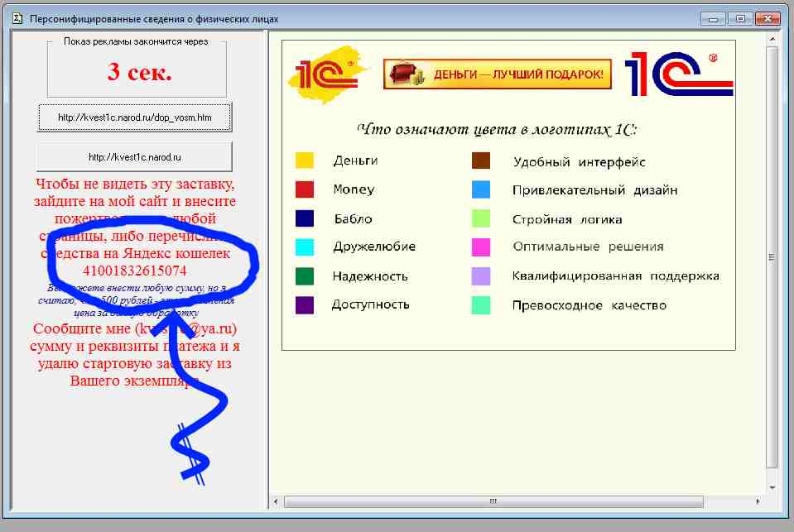Choose the purple swatch beside 'Доступность'
The height and width of the screenshot is (532, 794).
click(x=305, y=305)
